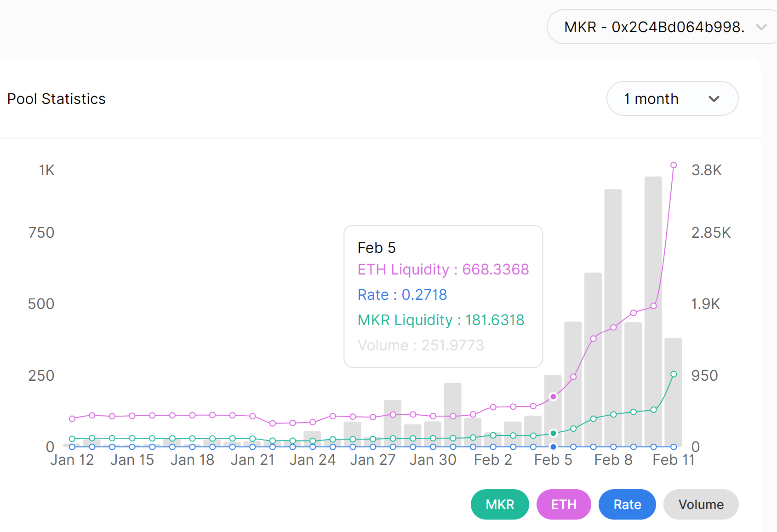Toggle the Rate series legend pill

click(627, 504)
